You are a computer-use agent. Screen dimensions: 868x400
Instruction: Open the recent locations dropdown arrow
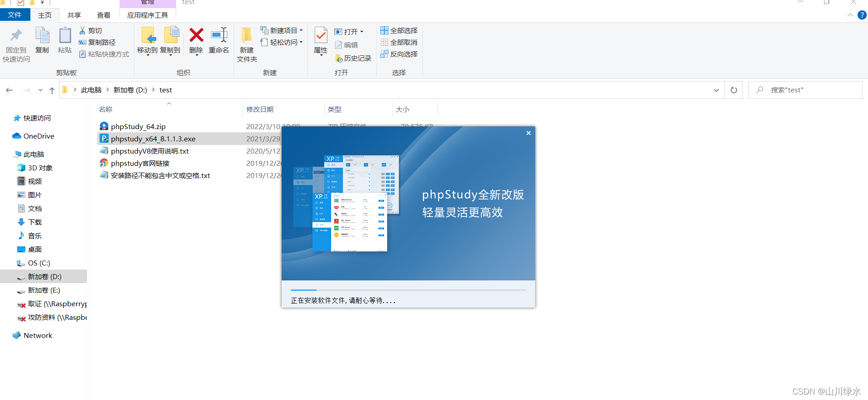(40, 90)
